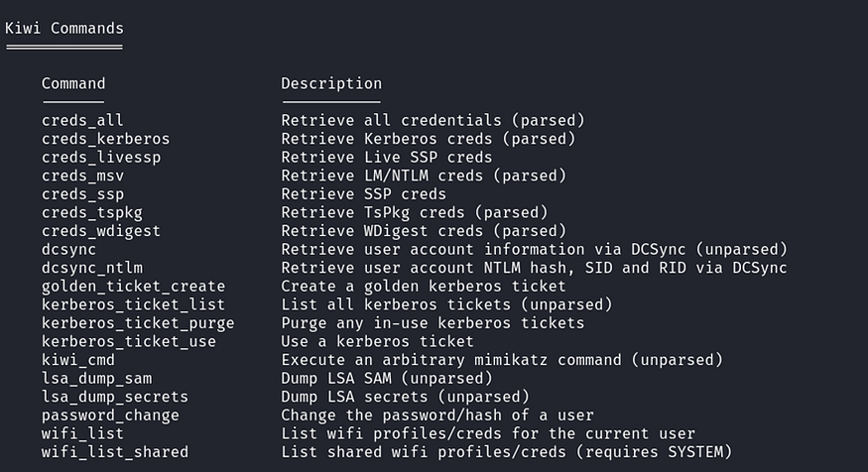Viewport: 868px width, 472px height.
Task: Click 'Retrieve TsPkg creds (parsed)' description
Action: [x=414, y=212]
